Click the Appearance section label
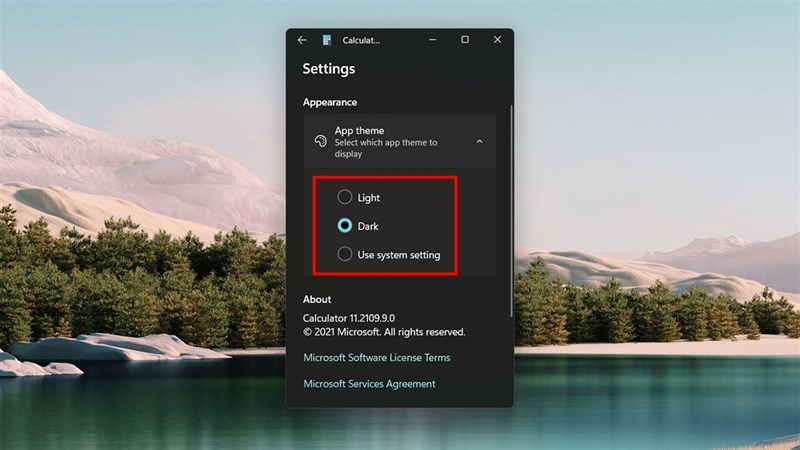 click(330, 102)
